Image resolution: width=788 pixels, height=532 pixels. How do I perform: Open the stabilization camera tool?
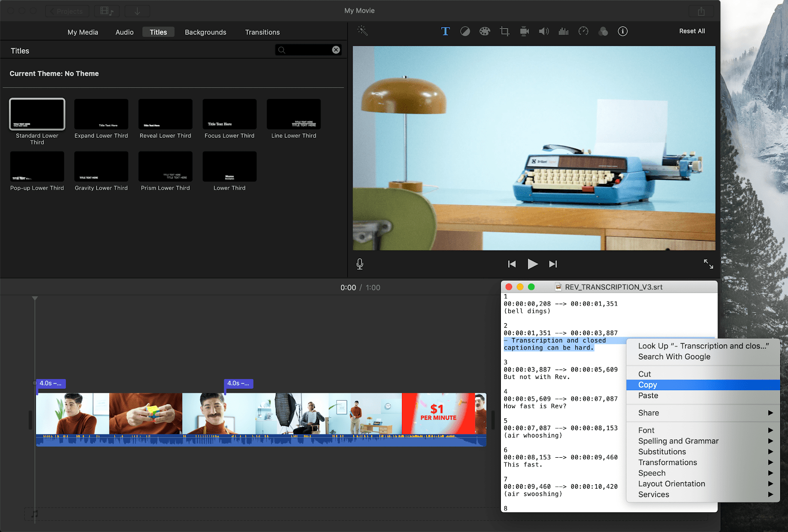point(524,31)
